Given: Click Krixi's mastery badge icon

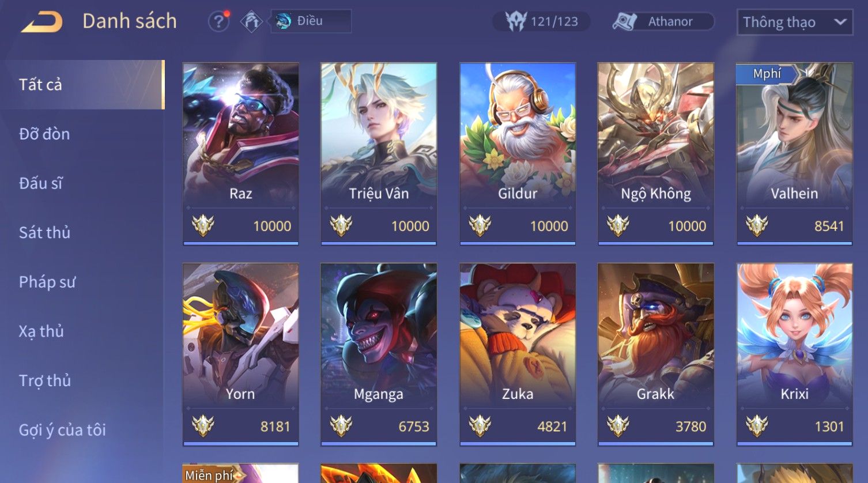Looking at the screenshot, I should click(x=757, y=426).
